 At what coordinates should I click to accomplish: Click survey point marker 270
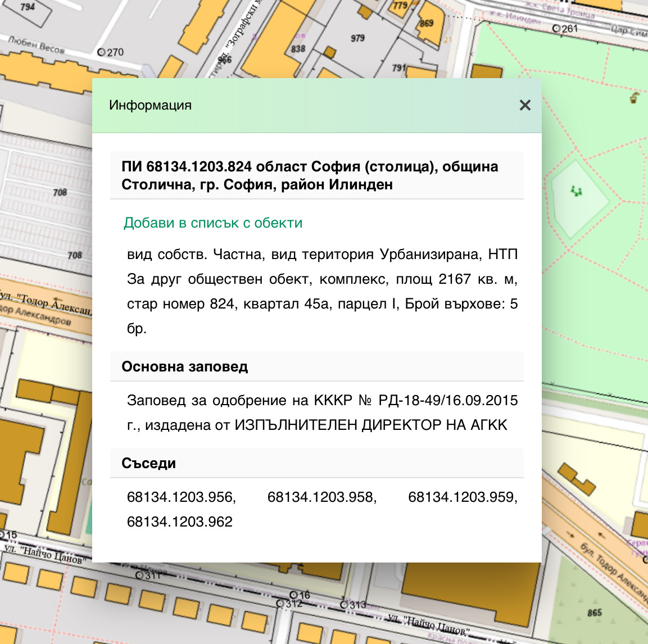(x=102, y=52)
